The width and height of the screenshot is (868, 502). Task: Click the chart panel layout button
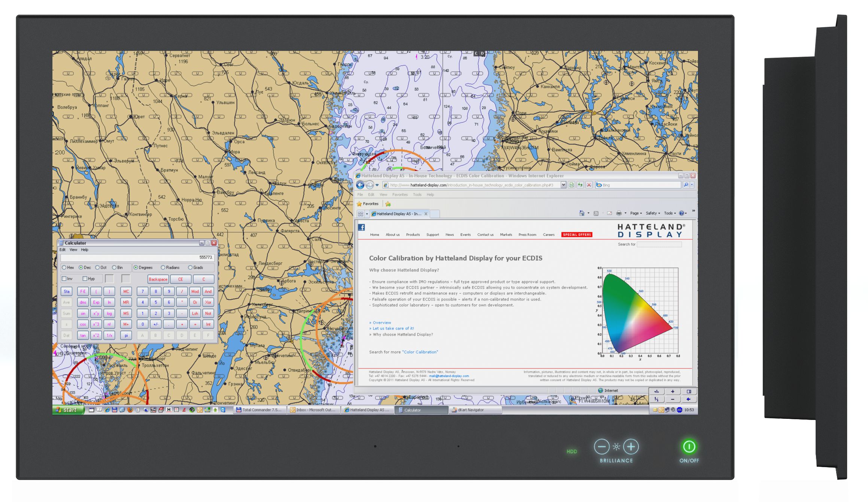(x=689, y=391)
